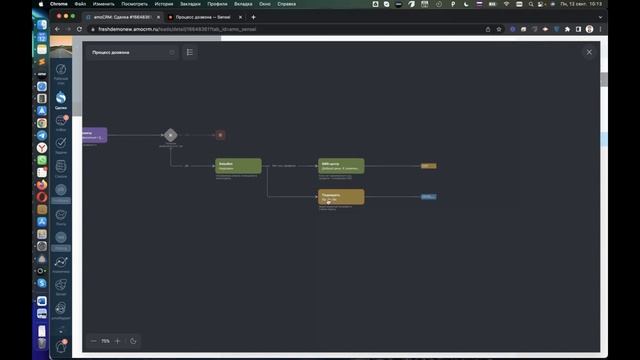This screenshot has width=640, height=360.
Task: Select the orange node in lower branch
Action: (x=341, y=197)
